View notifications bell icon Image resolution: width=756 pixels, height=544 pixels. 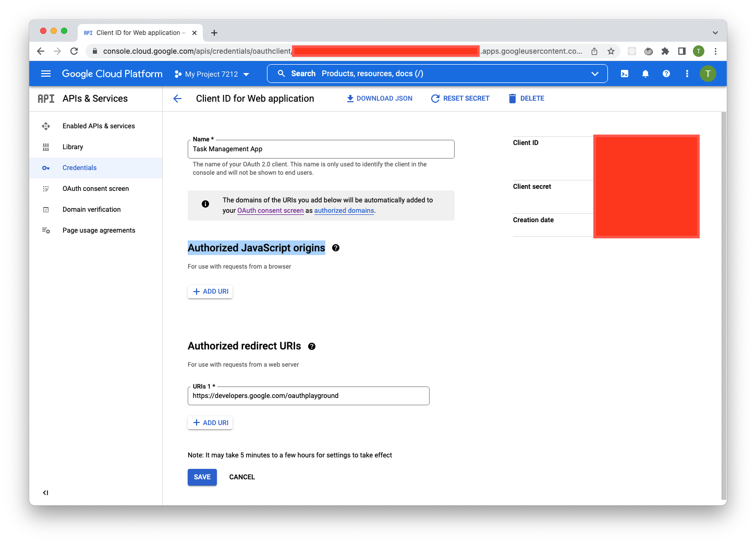pos(645,74)
